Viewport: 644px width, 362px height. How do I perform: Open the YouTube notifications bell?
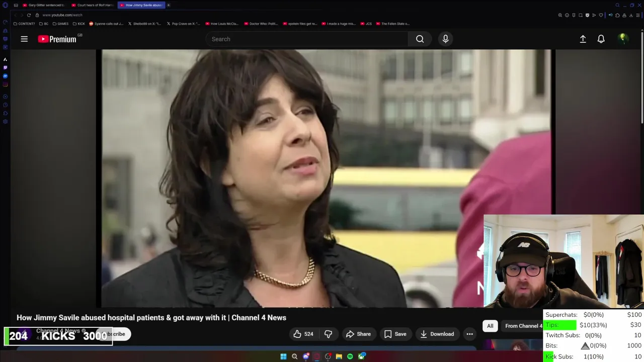[601, 39]
